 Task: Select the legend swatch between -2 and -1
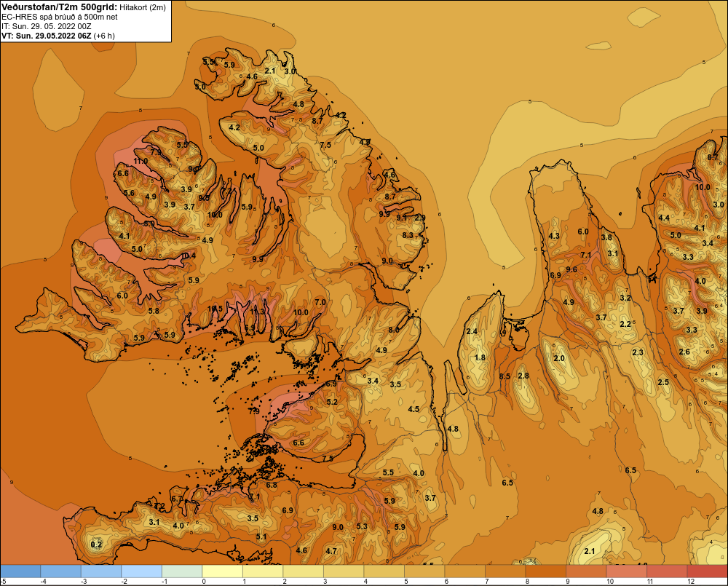tap(142, 571)
